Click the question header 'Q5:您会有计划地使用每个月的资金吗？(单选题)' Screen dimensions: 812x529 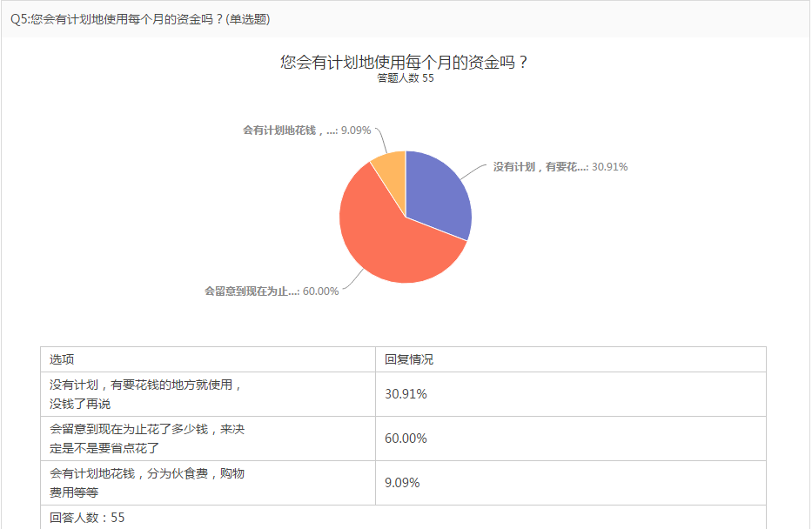pyautogui.click(x=140, y=19)
